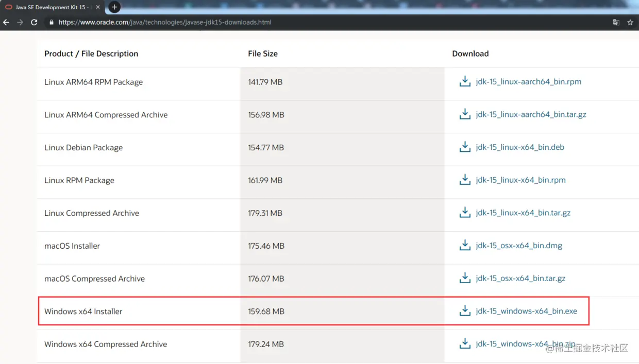Click the 175.46 MB file size

coord(266,246)
